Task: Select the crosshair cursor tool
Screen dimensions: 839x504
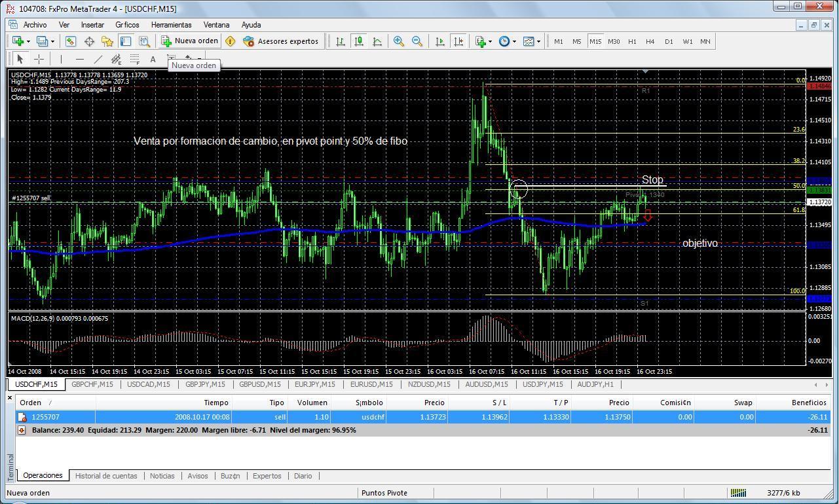Action: (x=39, y=59)
